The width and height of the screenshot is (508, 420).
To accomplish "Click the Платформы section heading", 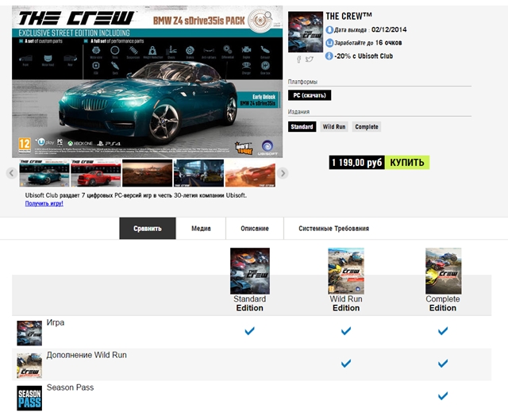I will click(x=302, y=82).
